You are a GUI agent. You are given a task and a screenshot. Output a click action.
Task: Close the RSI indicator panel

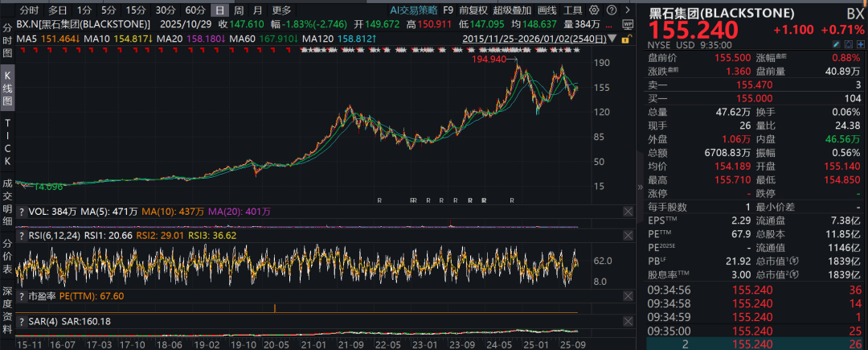[x=628, y=236]
